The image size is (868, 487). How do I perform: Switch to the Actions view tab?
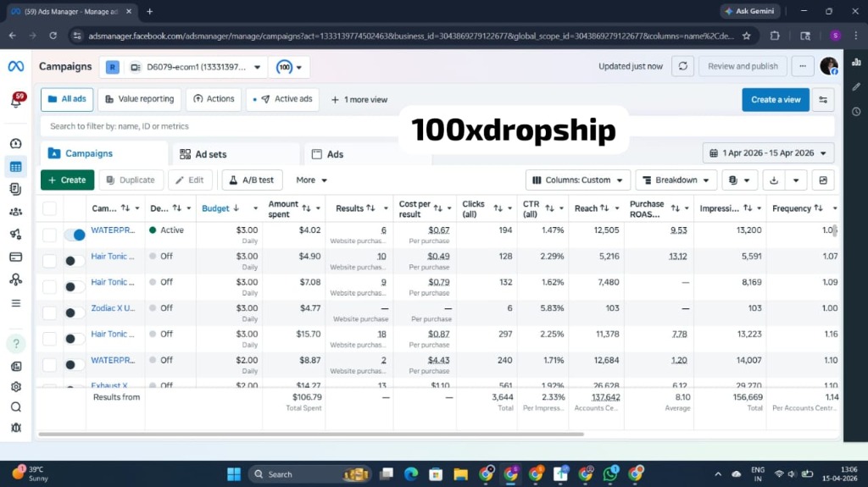pos(214,100)
